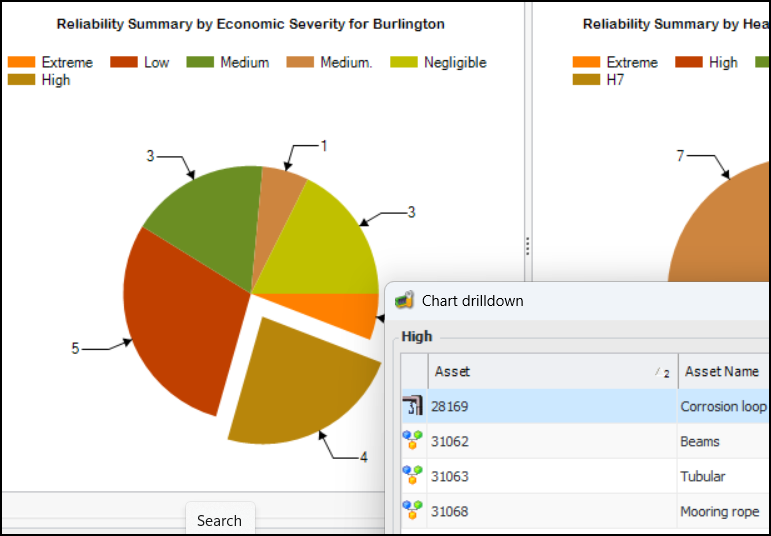
Task: Click the Negligible legend color swatch
Action: (404, 62)
